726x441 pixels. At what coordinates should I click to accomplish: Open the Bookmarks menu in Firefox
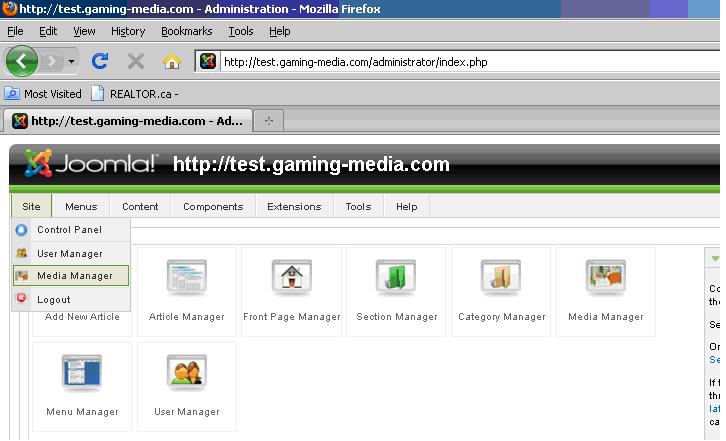[187, 32]
